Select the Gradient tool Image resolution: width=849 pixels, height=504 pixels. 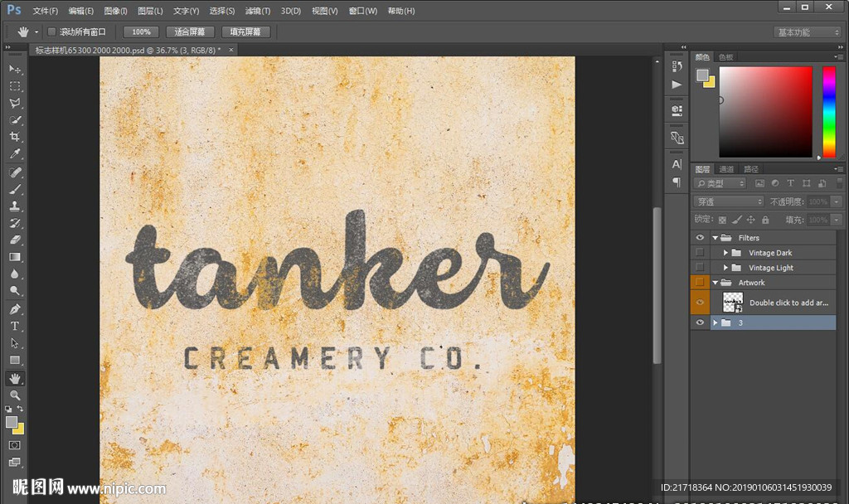point(15,257)
